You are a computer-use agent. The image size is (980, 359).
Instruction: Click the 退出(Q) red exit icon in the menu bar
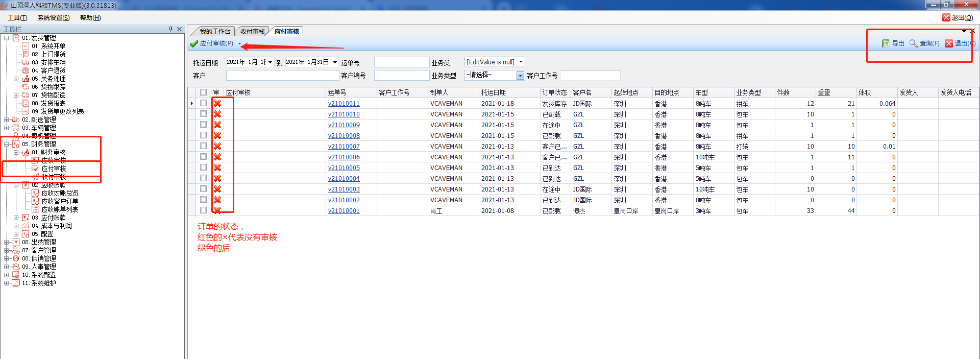click(x=946, y=17)
